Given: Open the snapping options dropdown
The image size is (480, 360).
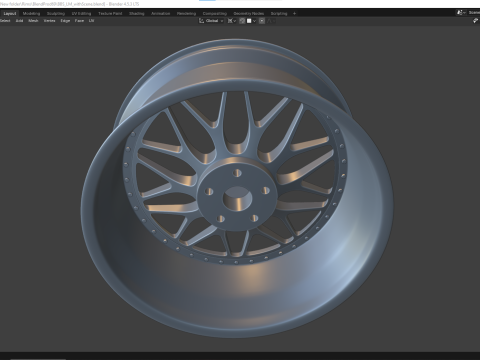Looking at the screenshot, I should point(251,21).
